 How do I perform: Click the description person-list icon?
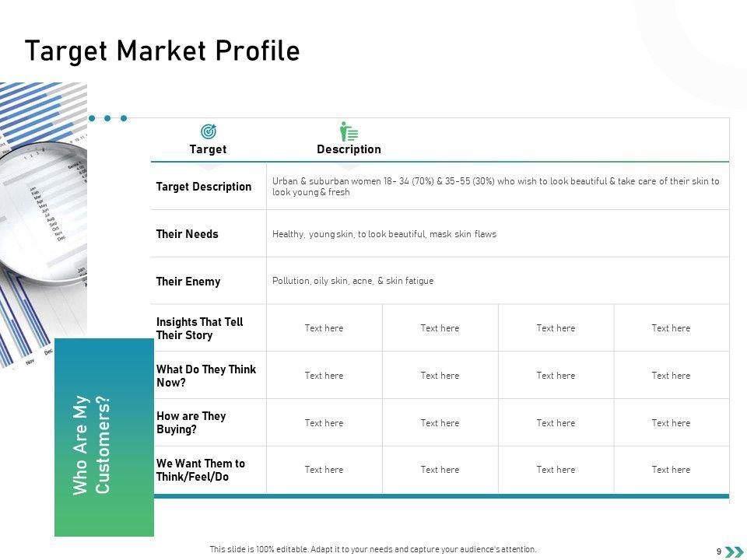tap(349, 131)
